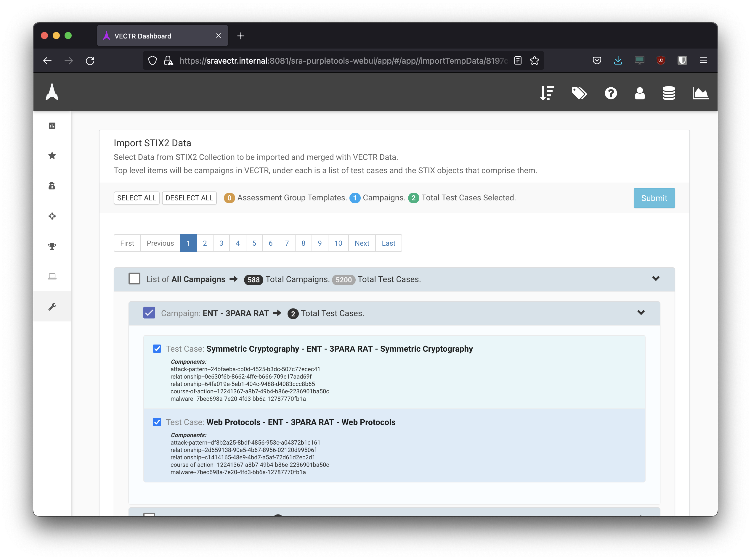The image size is (751, 560).
Task: Uncheck the Web Protocols test case checkbox
Action: point(157,422)
